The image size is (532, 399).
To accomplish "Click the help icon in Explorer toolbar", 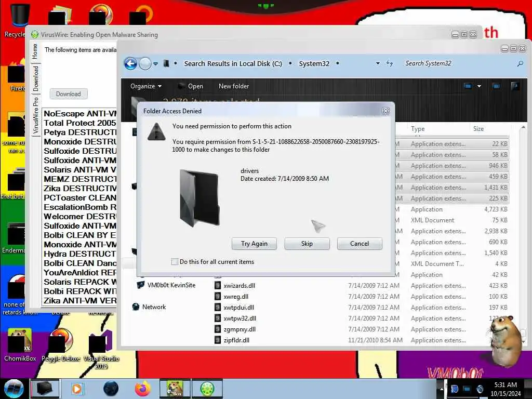I will 515,86.
